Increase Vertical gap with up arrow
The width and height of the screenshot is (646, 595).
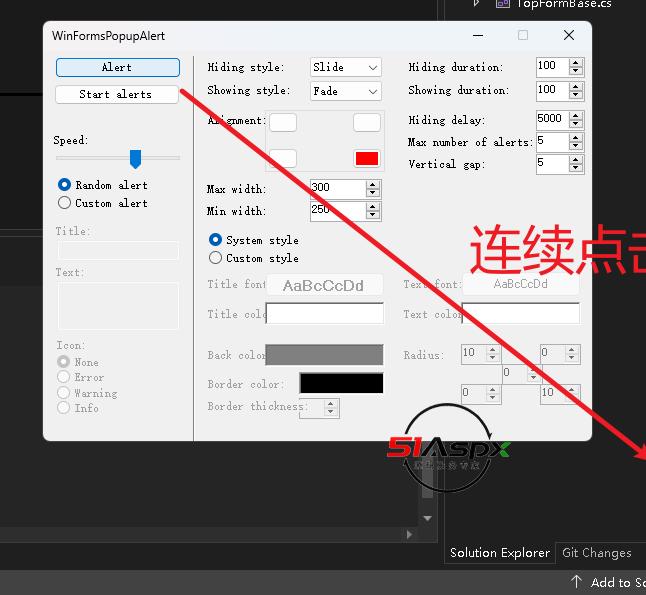click(576, 160)
